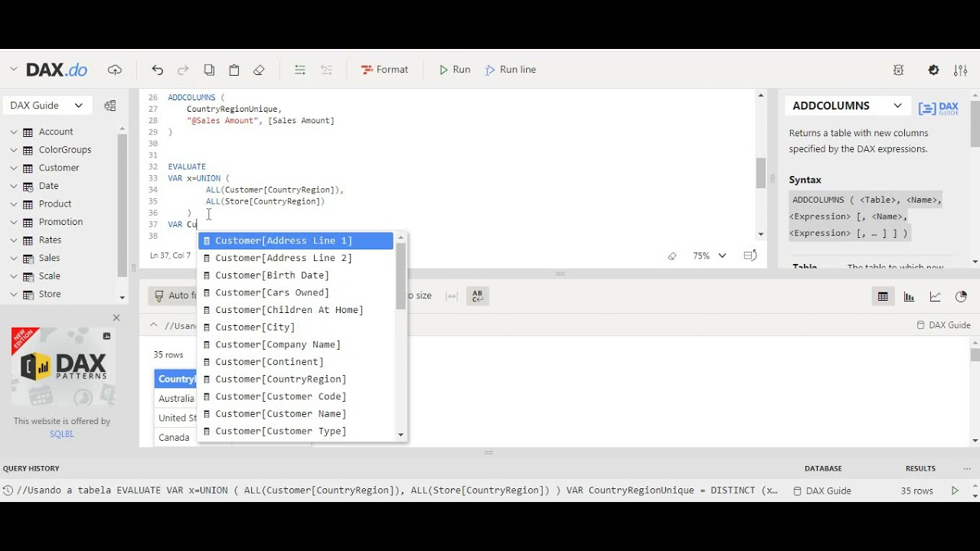Choose Customer[Cars Owned] suggestion
980x551 pixels.
point(296,292)
